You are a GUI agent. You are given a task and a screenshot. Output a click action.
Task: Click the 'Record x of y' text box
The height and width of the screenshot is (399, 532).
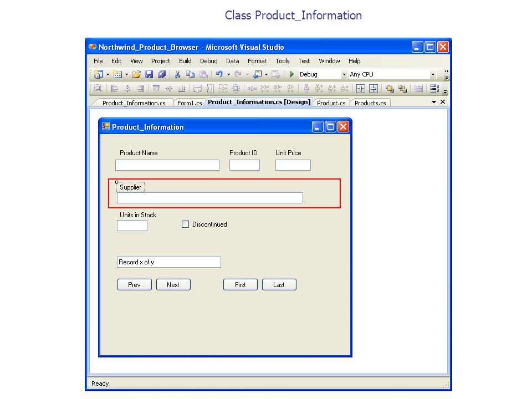(169, 262)
